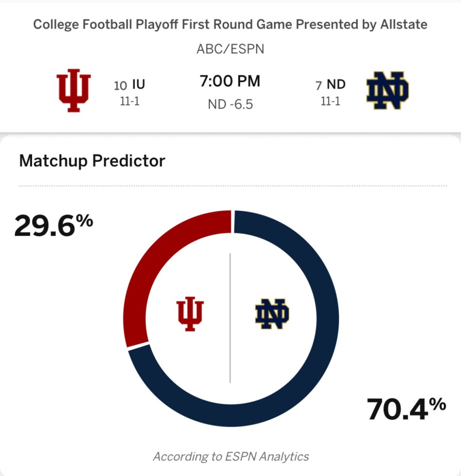Screen dimensions: 461x476
Task: Click the College Football Playoff First Round title
Action: pos(230,25)
